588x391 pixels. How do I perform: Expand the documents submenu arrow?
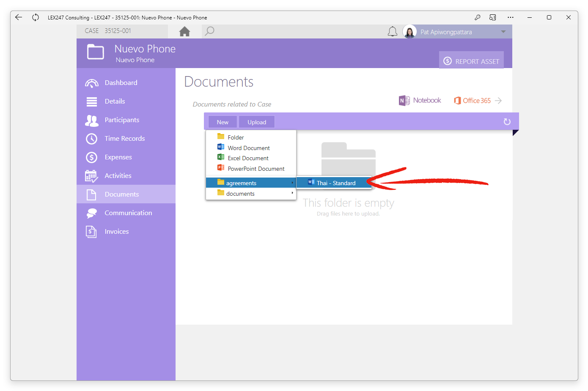point(292,193)
